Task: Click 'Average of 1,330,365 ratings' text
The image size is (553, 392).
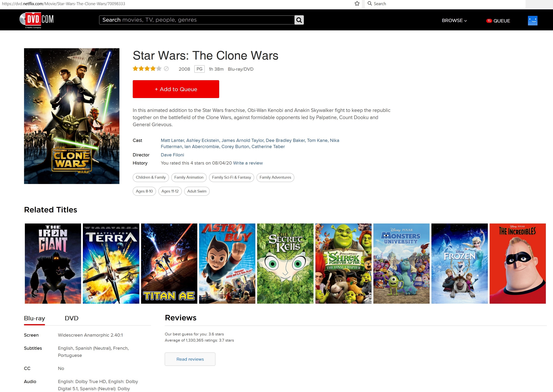Action: 199,340
